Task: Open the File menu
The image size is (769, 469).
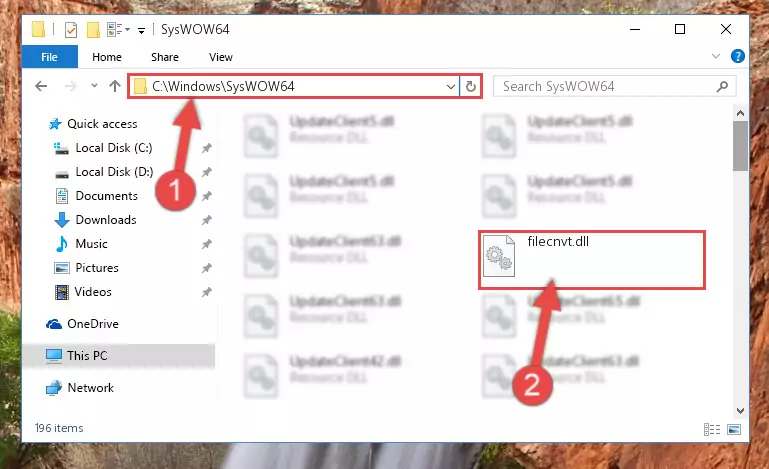Action: (x=50, y=57)
